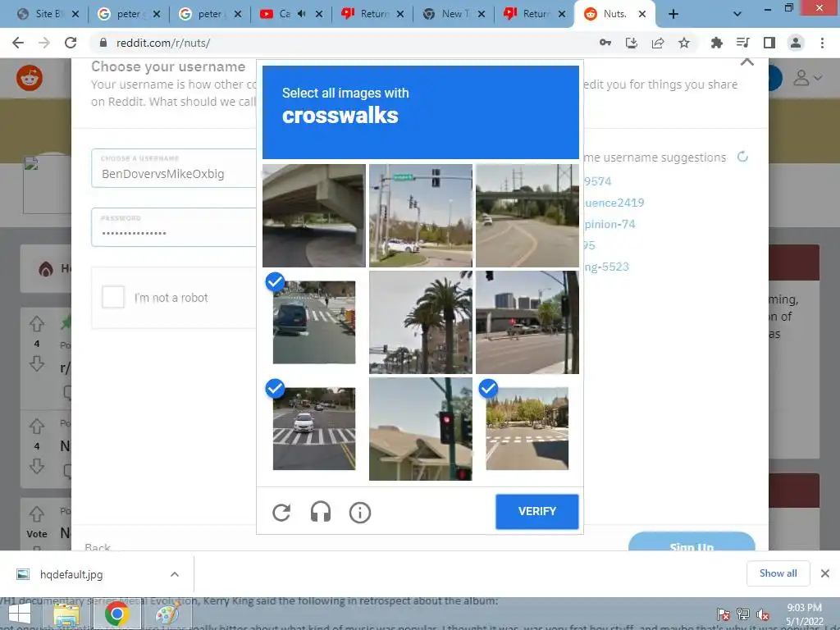Open the media control playlist icon
Viewport: 840px width, 630px height.
[x=742, y=43]
